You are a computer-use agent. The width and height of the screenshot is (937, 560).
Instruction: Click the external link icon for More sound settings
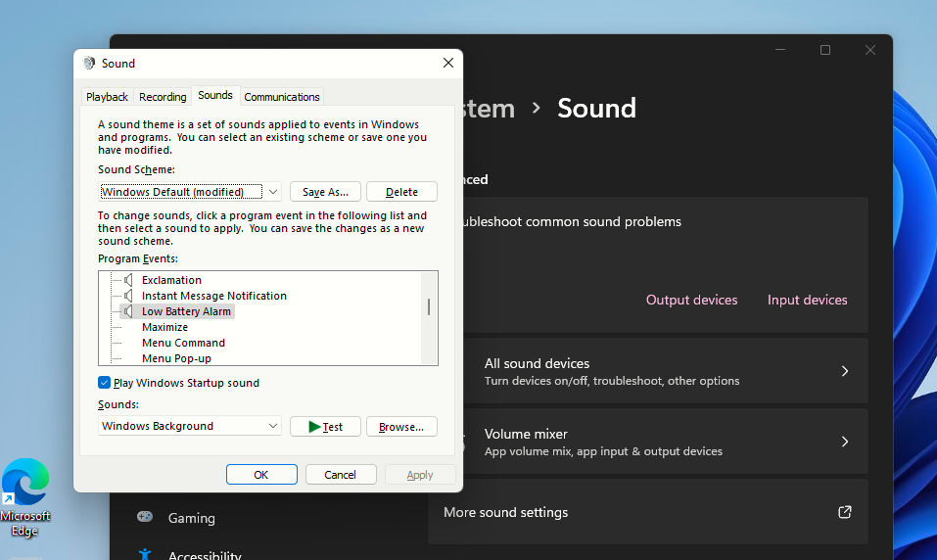coord(844,512)
